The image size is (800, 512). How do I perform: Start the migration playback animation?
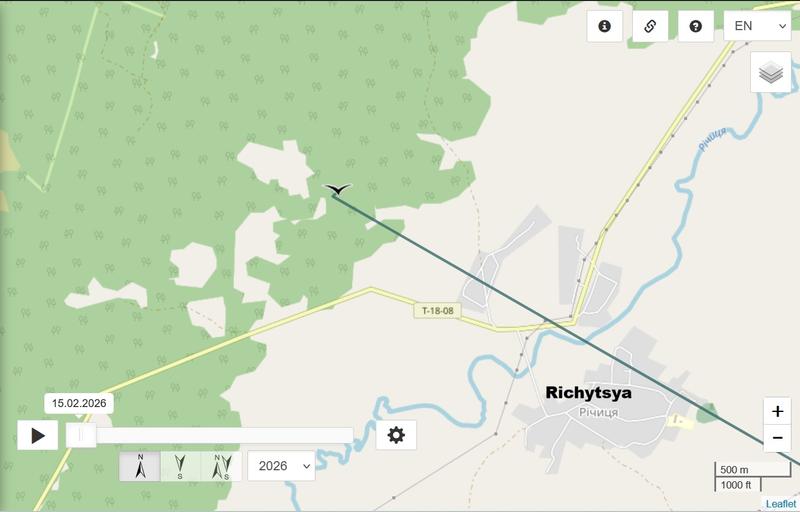38,436
